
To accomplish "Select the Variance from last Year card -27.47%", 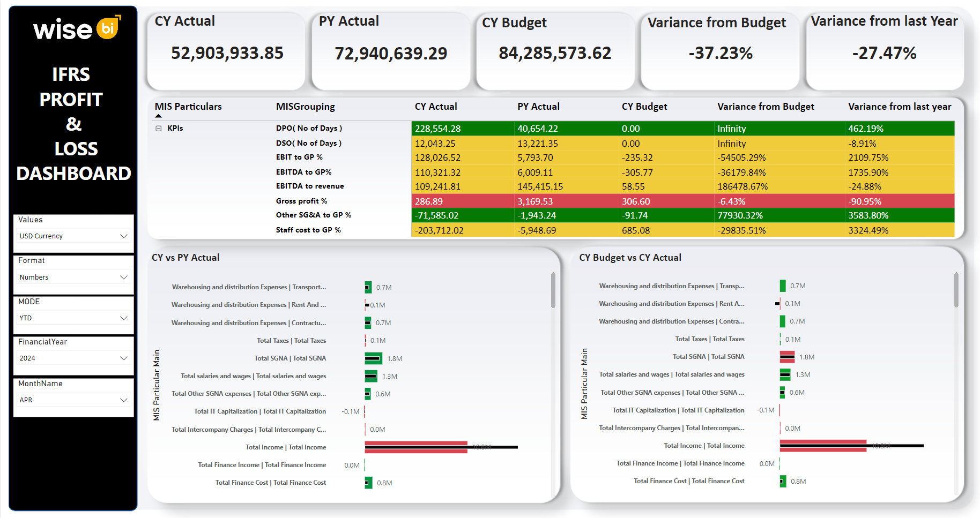I will tap(884, 53).
